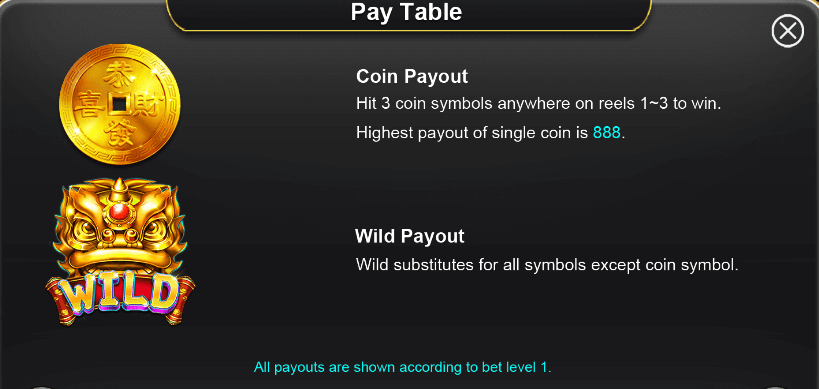The height and width of the screenshot is (389, 819).
Task: Select the Wild Payout heading
Action: [x=410, y=236]
